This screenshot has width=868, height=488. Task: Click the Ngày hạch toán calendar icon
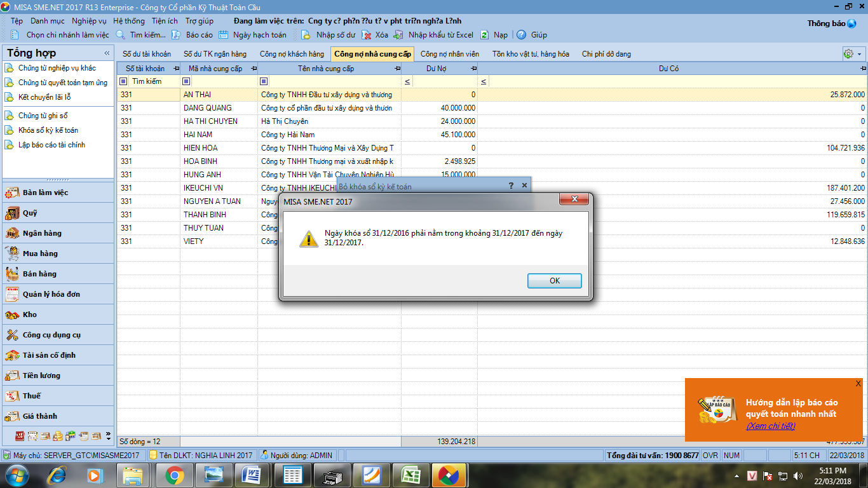click(x=223, y=35)
